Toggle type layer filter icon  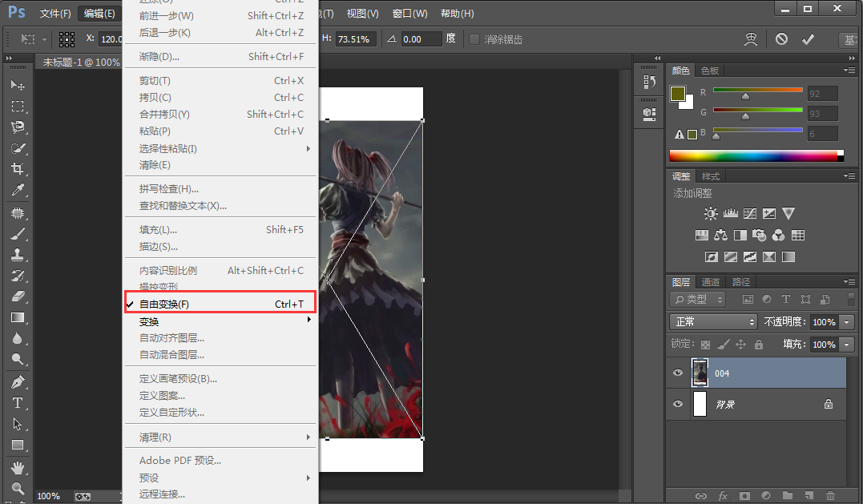click(x=786, y=300)
